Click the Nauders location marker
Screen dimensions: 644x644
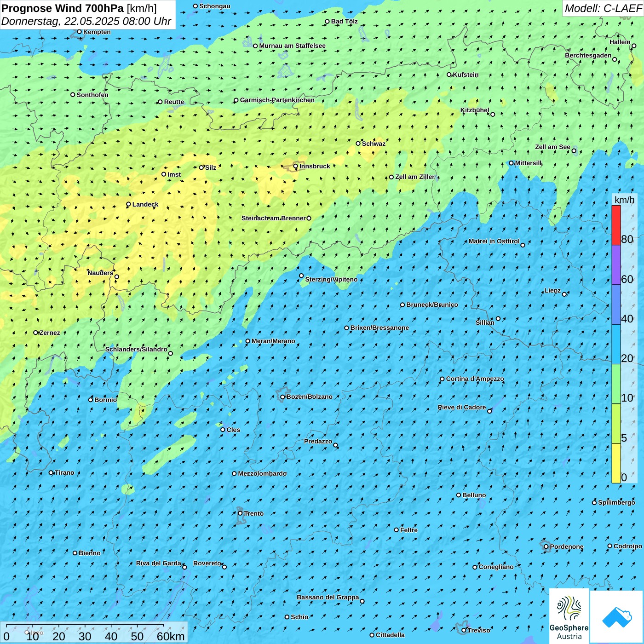117,276
